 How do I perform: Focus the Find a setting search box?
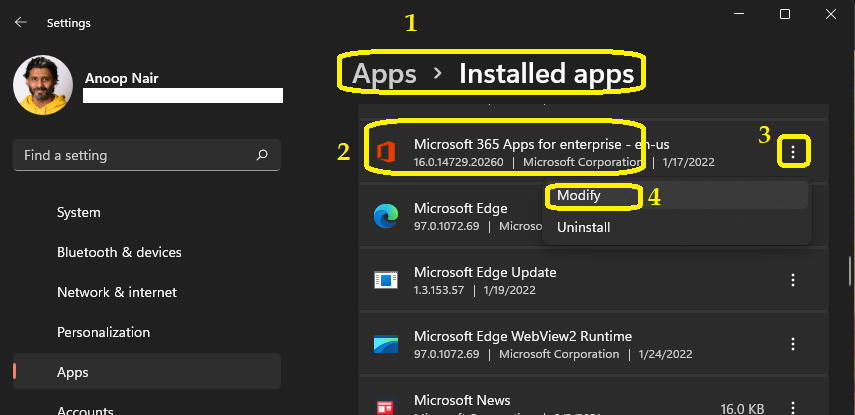click(147, 155)
